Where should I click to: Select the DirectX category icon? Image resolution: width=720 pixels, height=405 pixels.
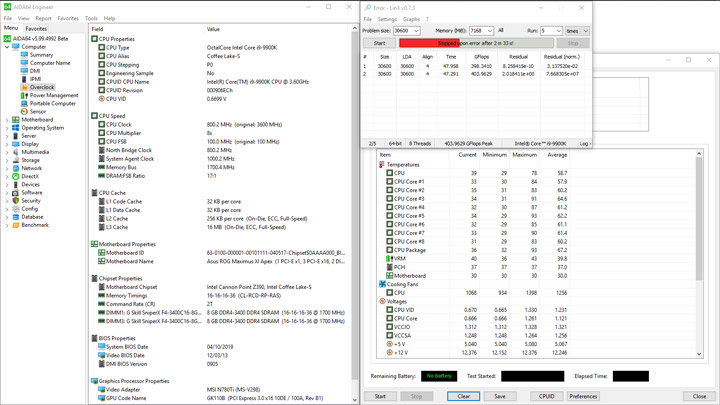pyautogui.click(x=16, y=176)
